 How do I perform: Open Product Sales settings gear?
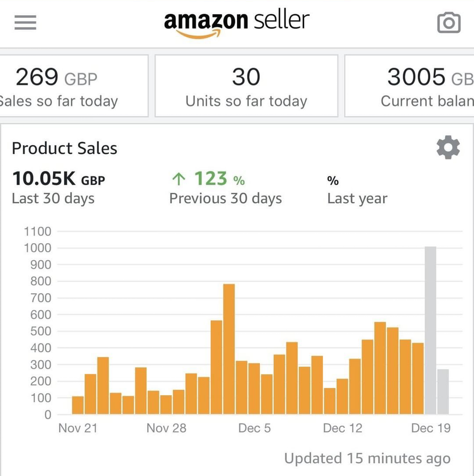pyautogui.click(x=448, y=148)
